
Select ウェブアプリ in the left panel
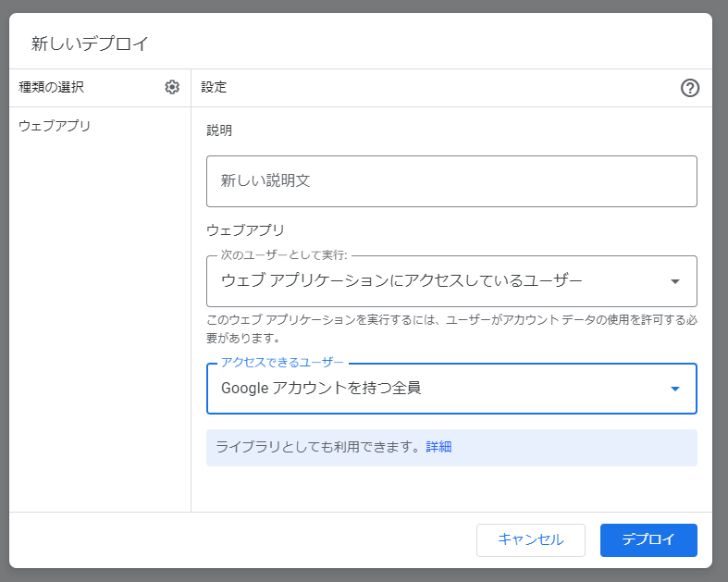(x=55, y=126)
